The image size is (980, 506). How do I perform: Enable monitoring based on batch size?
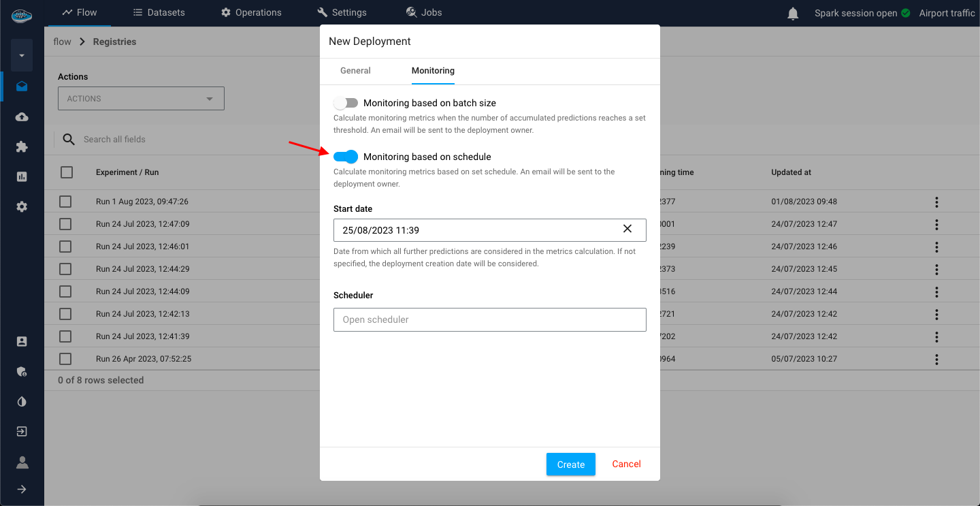coord(346,104)
